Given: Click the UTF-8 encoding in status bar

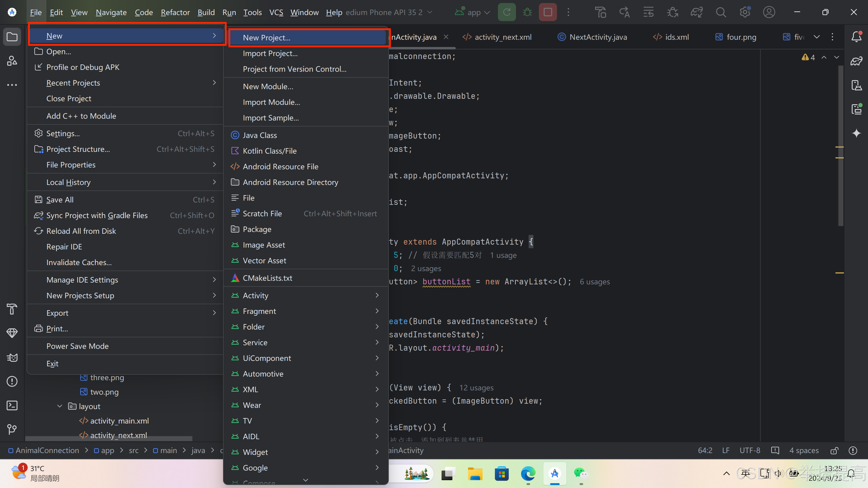Looking at the screenshot, I should (750, 450).
